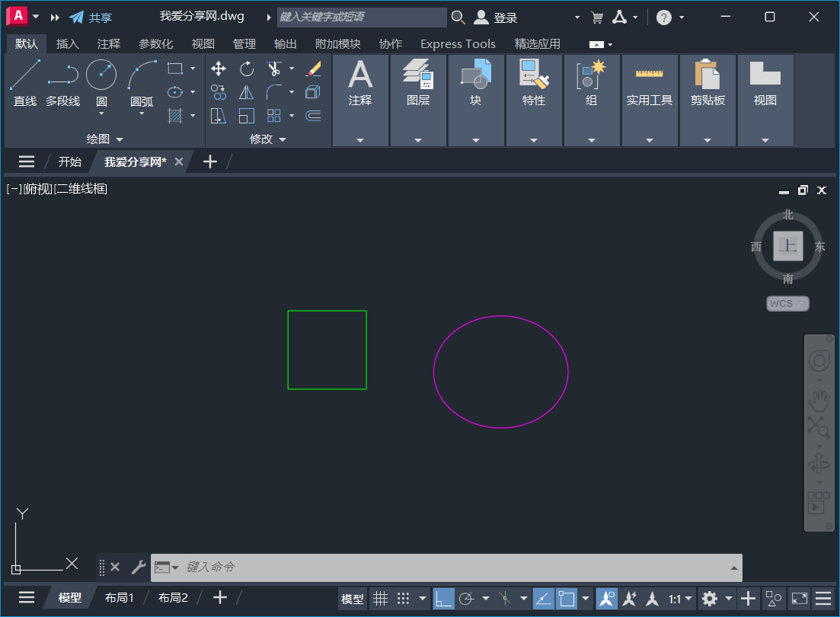Click the Hatch tool icon
Screen dimensions: 840x617
(175, 116)
